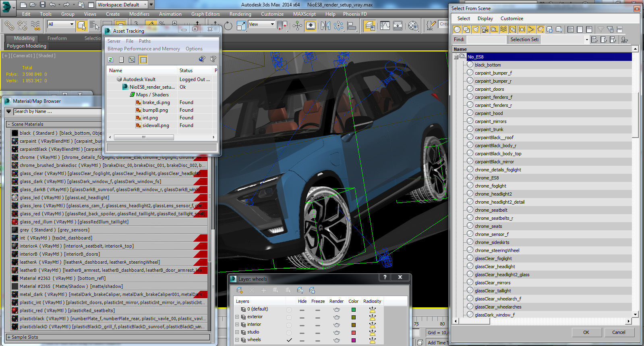
Task: Click OK in Select From Scene
Action: coord(586,332)
